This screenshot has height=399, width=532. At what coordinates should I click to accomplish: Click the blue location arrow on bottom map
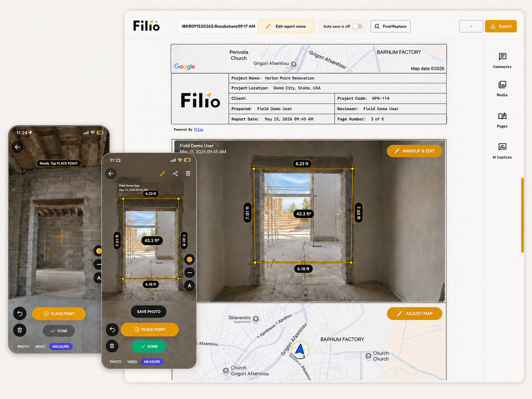300,350
